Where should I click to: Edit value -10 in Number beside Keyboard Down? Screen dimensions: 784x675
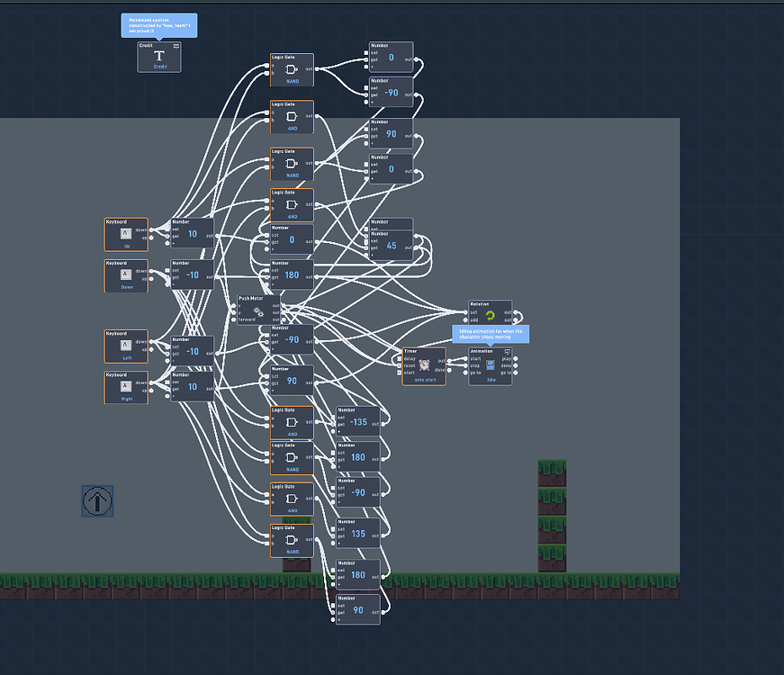coord(193,275)
